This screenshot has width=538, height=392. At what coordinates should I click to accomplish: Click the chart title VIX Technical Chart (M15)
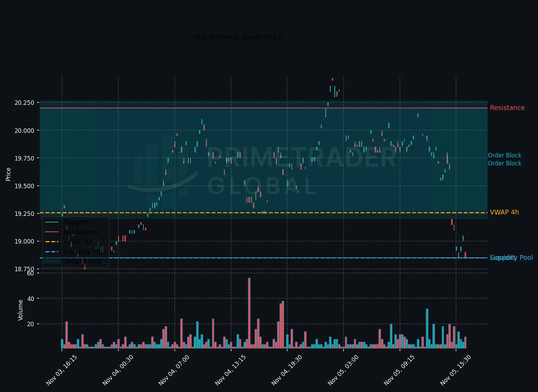(239, 37)
